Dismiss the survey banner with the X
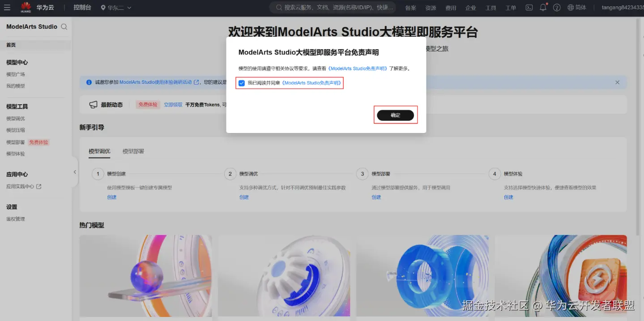The height and width of the screenshot is (321, 644). 617,82
